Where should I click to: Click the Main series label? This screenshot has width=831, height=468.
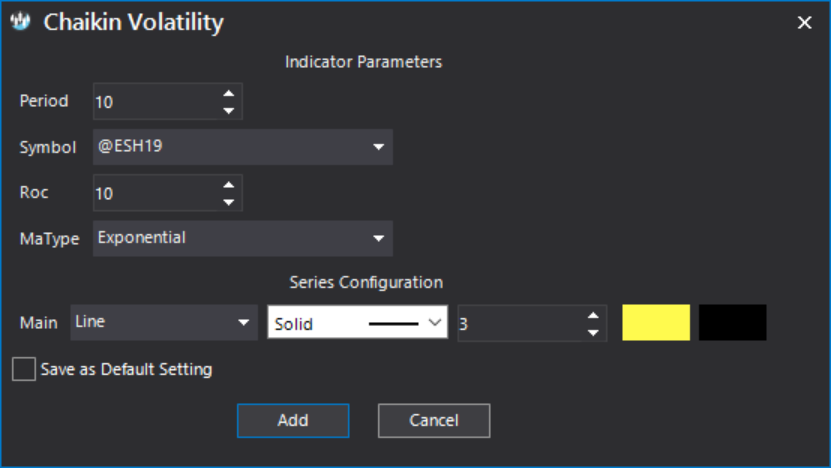tap(39, 323)
